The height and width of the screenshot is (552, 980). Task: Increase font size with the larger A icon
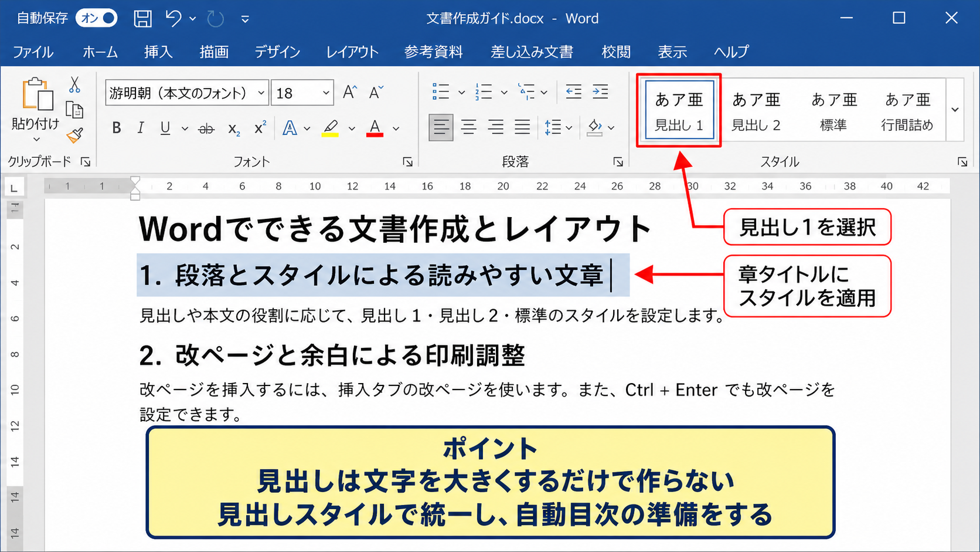(350, 92)
